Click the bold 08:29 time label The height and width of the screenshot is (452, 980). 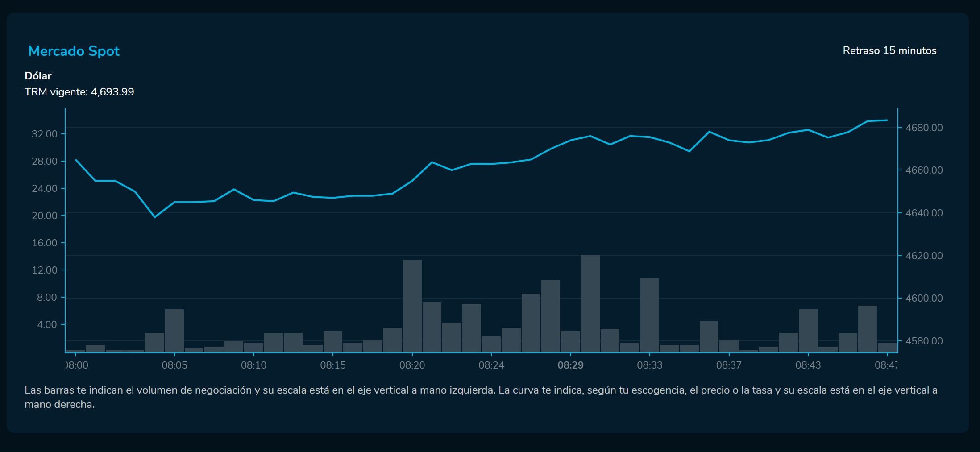tap(570, 365)
